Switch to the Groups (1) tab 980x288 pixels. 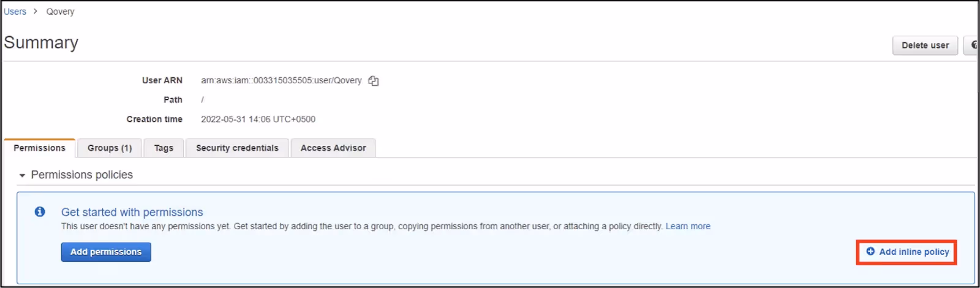pyautogui.click(x=110, y=148)
